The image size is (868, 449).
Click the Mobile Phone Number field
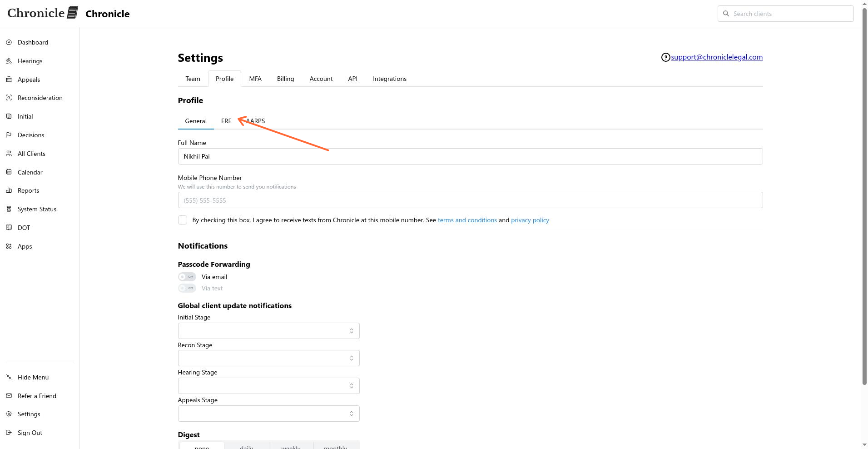coord(470,200)
